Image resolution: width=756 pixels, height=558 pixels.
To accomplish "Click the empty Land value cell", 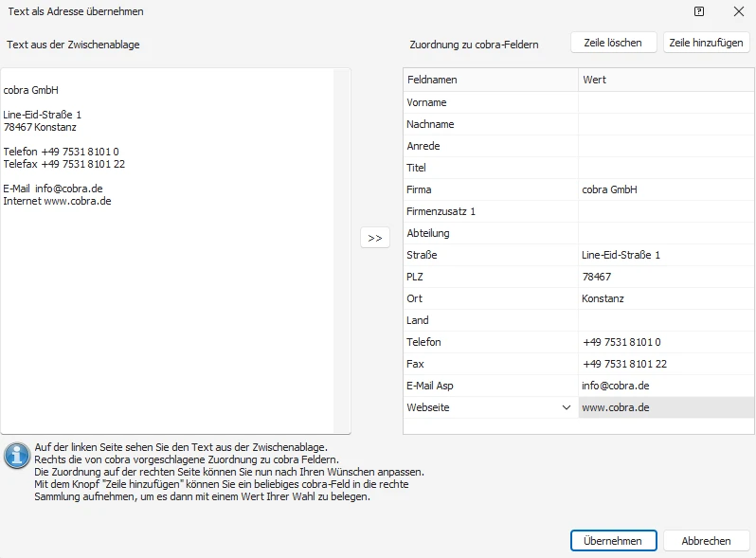I will pyautogui.click(x=666, y=320).
